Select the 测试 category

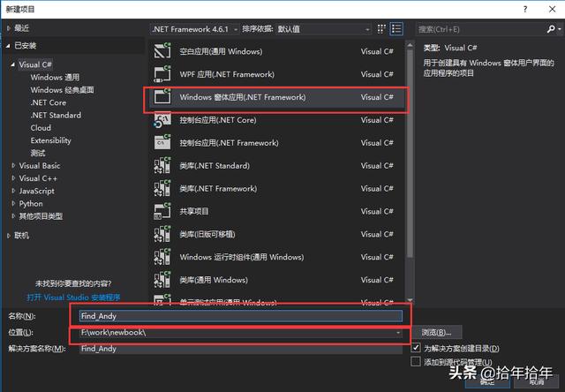(38, 153)
